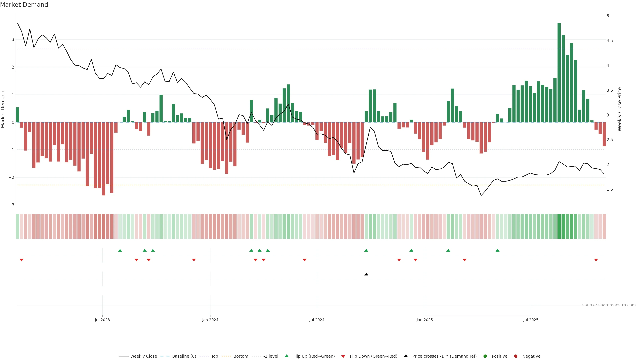Click the red Negative circle in the legend
644x362 pixels.
(516, 356)
